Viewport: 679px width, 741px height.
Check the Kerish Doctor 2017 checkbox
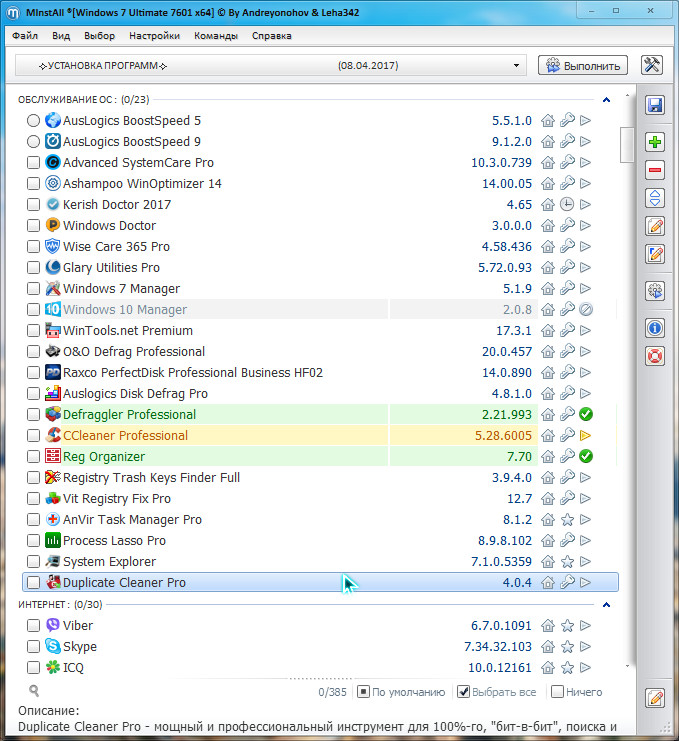click(x=33, y=204)
